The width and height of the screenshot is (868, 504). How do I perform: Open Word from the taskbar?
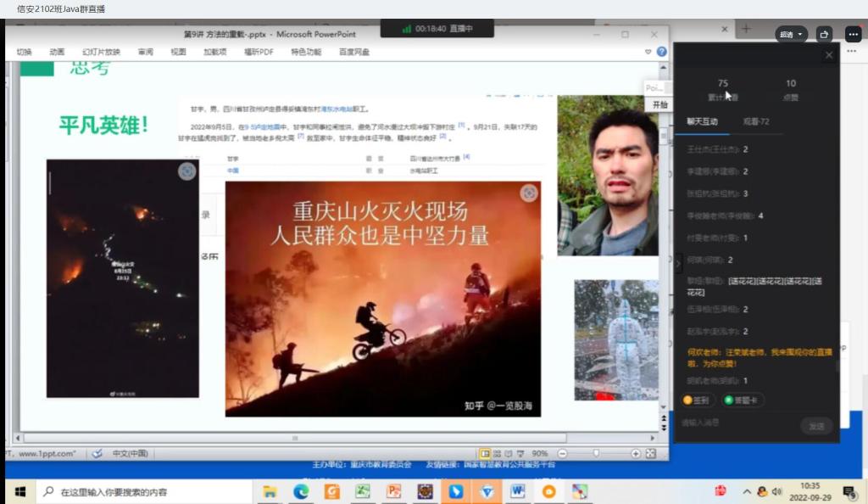pyautogui.click(x=518, y=491)
